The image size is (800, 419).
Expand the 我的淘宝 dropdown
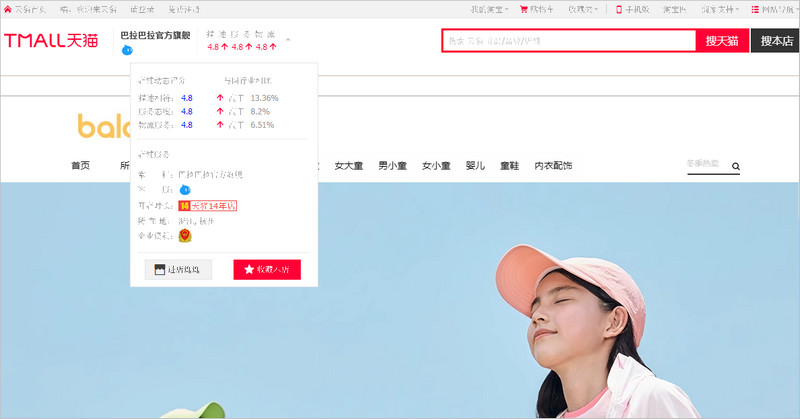pyautogui.click(x=490, y=9)
